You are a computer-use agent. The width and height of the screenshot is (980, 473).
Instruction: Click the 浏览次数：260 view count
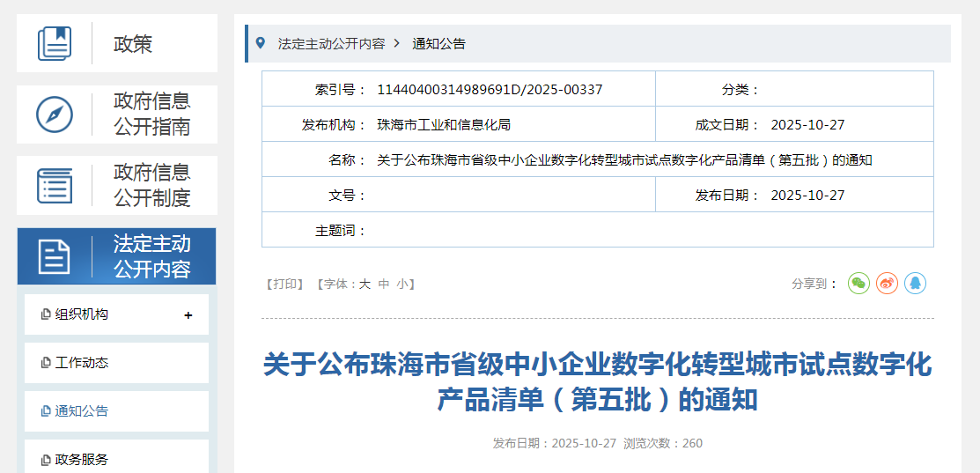663,444
